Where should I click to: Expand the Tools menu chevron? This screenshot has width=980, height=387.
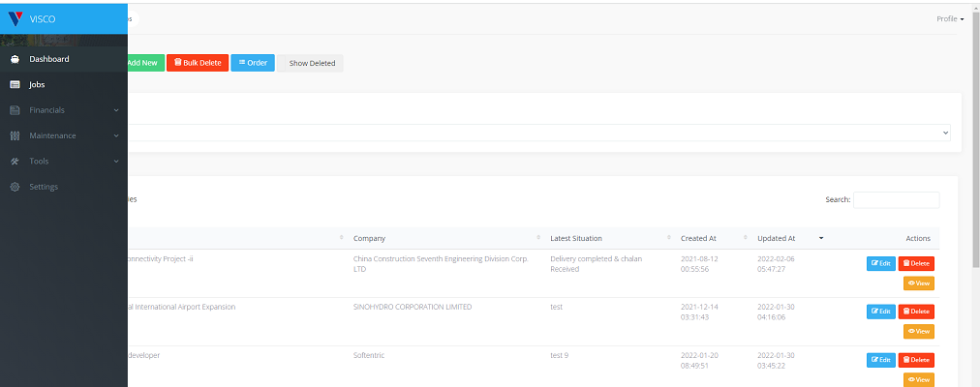pyautogui.click(x=116, y=162)
